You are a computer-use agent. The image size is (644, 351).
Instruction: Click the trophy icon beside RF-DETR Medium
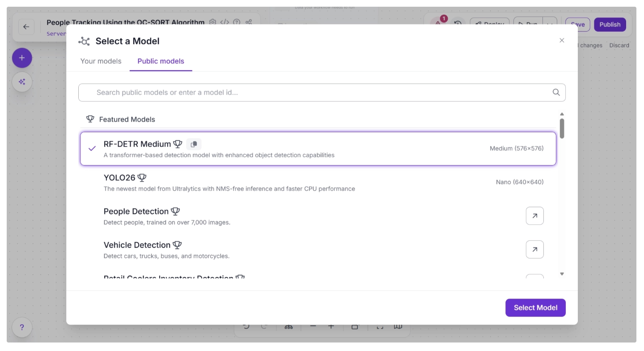(178, 144)
